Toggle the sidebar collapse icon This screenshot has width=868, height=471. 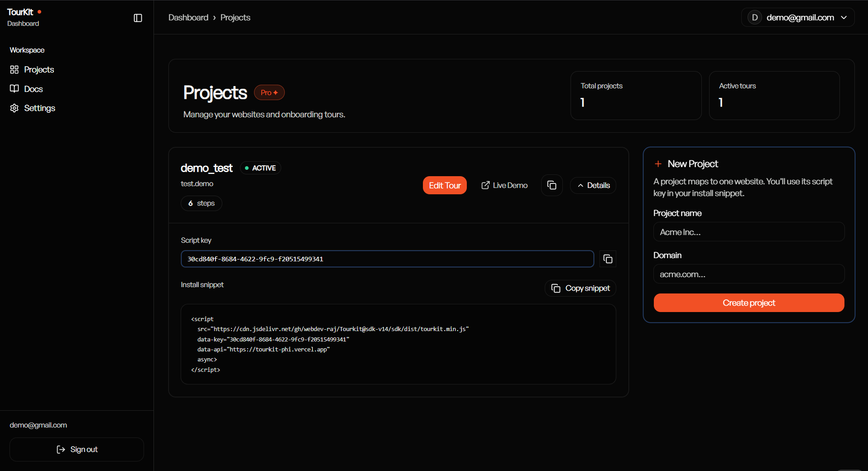[x=138, y=18]
